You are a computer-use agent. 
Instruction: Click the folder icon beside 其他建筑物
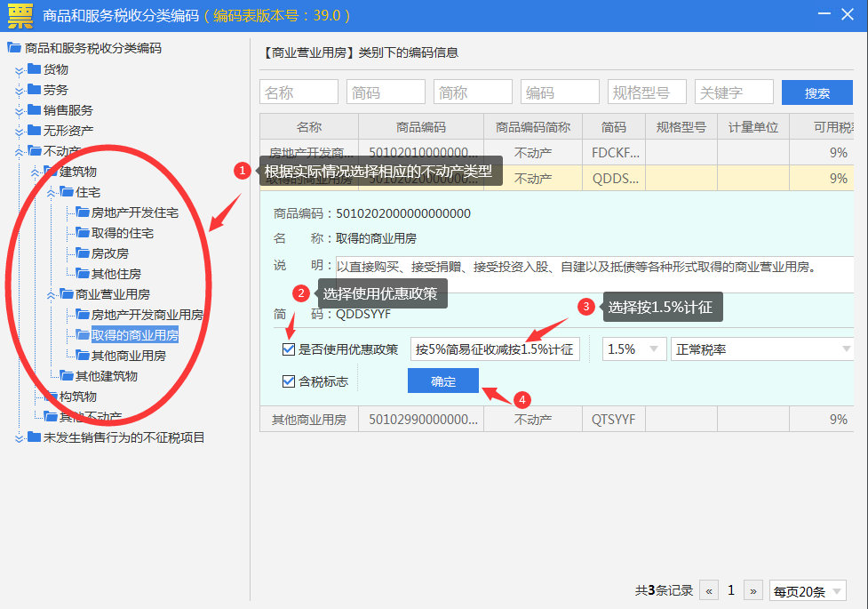(67, 376)
